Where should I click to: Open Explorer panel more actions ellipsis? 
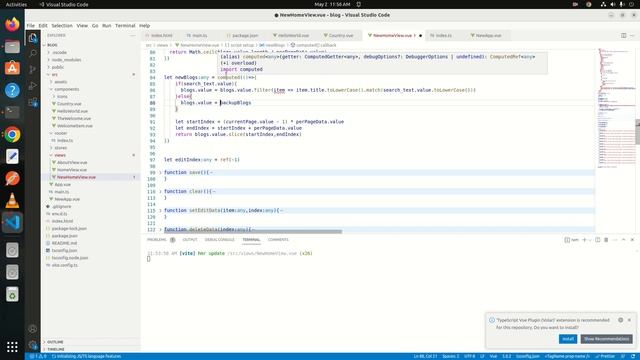(x=133, y=36)
